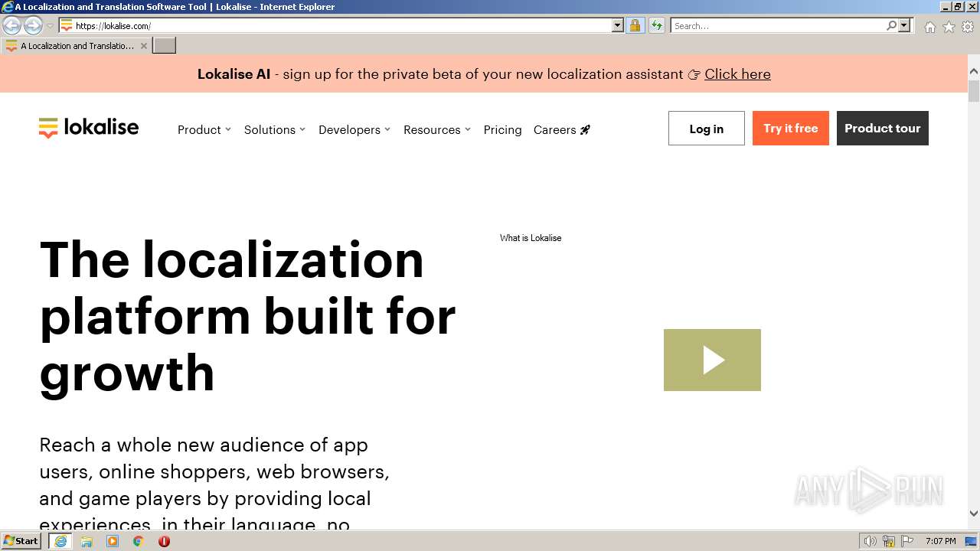Image resolution: width=980 pixels, height=551 pixels.
Task: Expand the Resources menu
Action: coord(436,130)
